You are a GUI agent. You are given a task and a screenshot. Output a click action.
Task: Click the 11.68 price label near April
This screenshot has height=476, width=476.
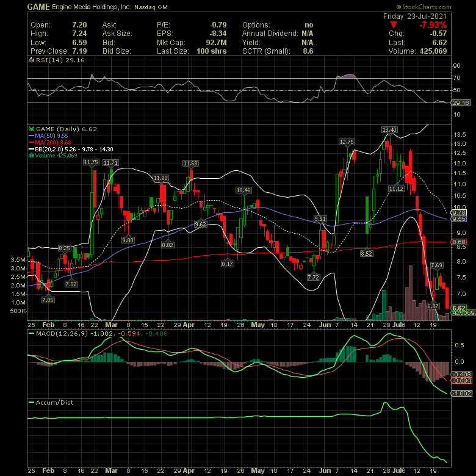190,164
